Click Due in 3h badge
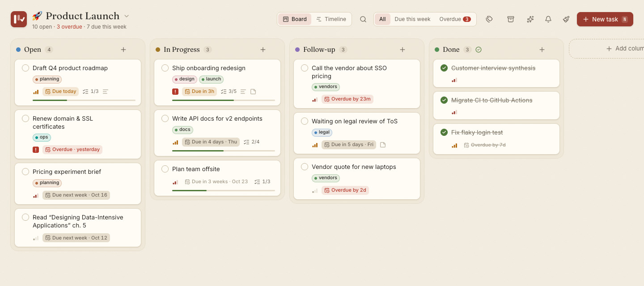 (199, 92)
